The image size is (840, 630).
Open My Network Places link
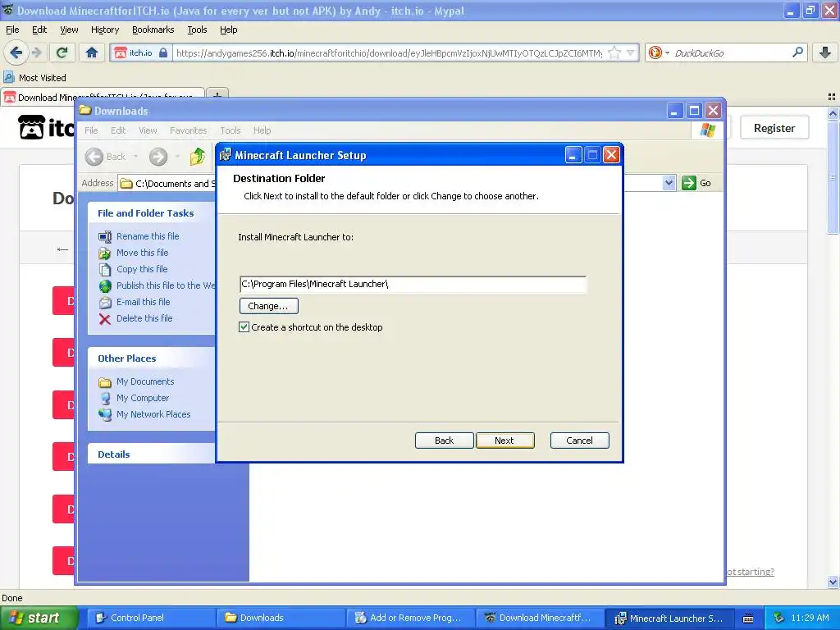(153, 414)
